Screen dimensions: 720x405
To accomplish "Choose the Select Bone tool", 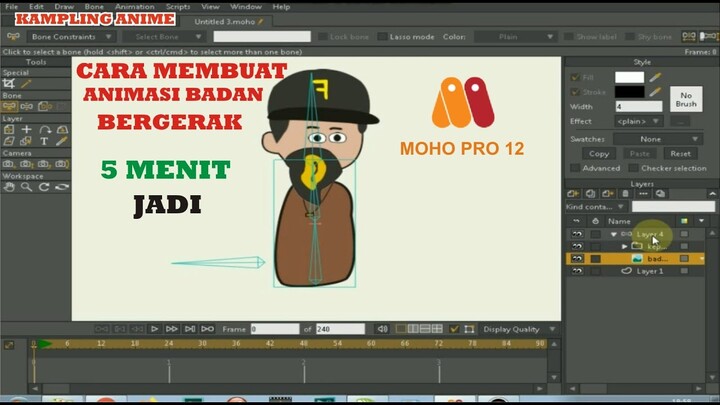I will click(x=9, y=107).
